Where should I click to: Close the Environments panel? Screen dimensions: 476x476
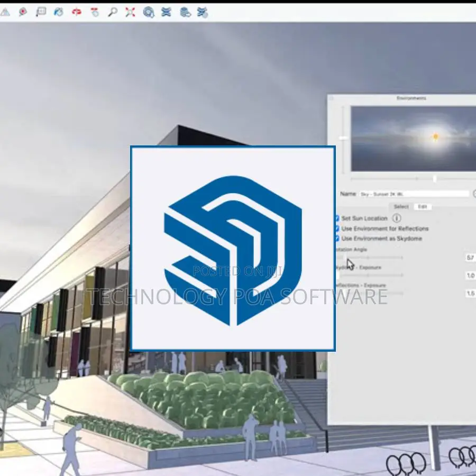331,98
